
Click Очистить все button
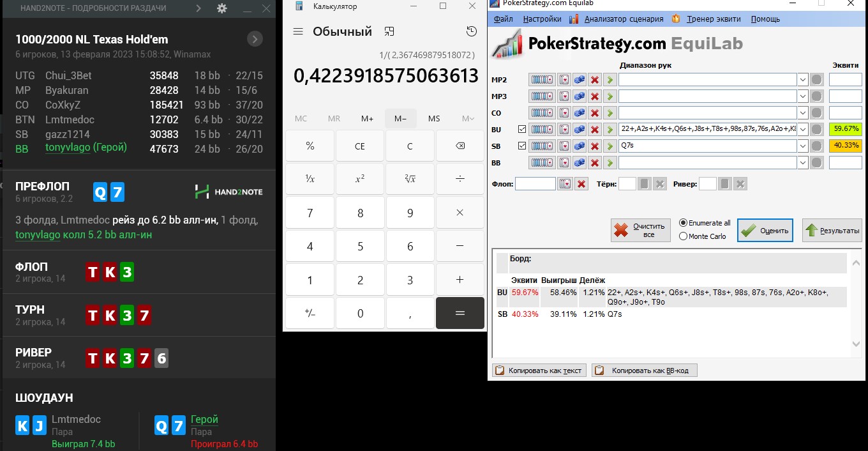tap(641, 230)
